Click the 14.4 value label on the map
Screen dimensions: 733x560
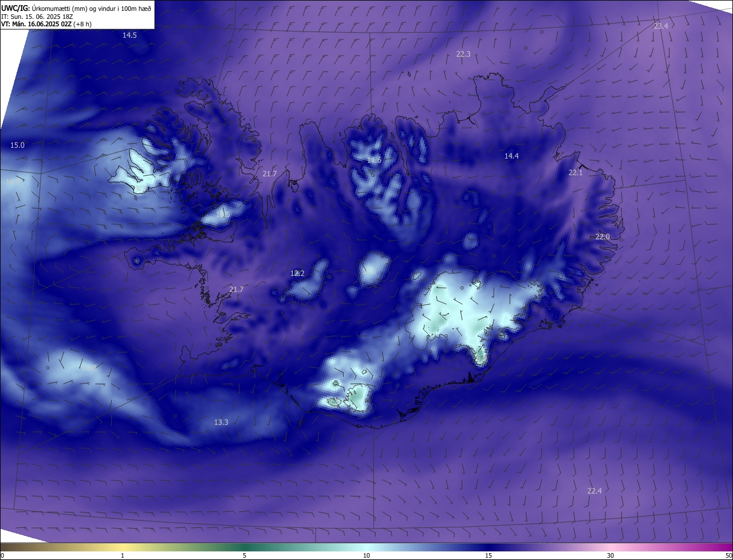pos(511,156)
